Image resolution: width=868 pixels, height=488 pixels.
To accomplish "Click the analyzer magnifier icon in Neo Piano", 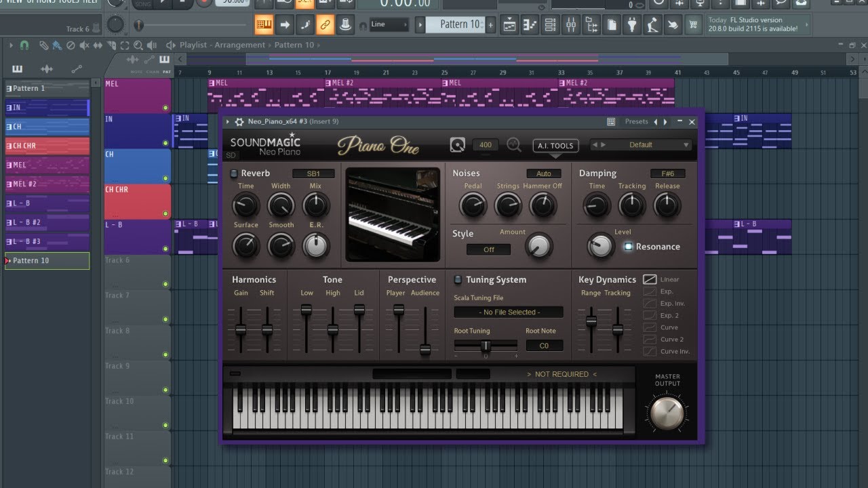I will tap(514, 144).
